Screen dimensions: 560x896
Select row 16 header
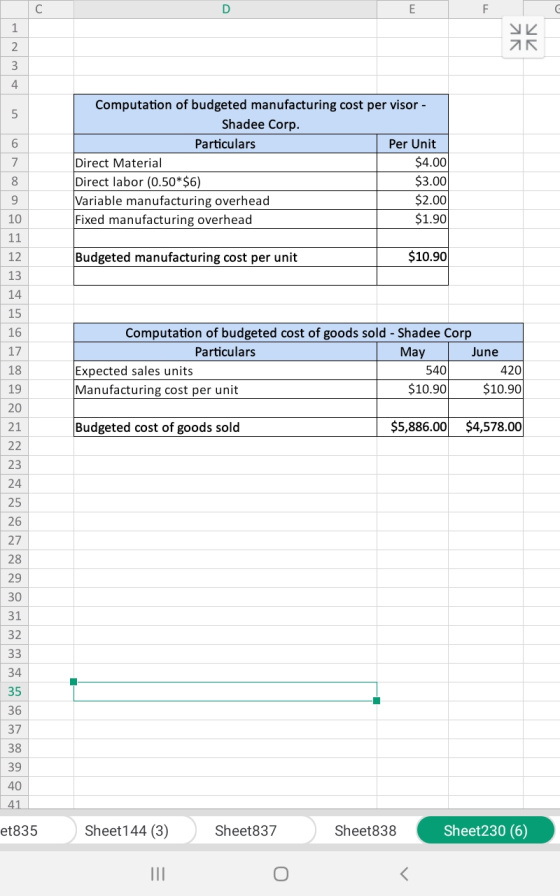(14, 333)
